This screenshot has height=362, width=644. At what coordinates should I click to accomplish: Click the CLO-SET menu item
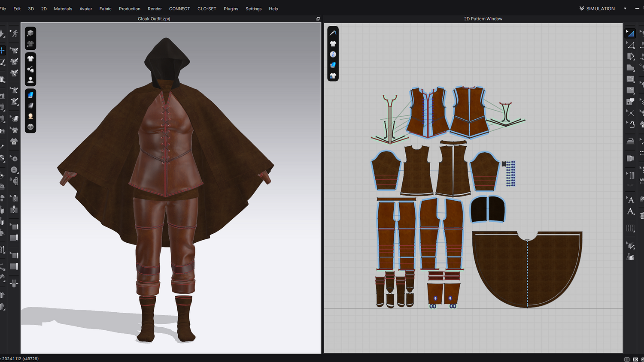pos(207,9)
